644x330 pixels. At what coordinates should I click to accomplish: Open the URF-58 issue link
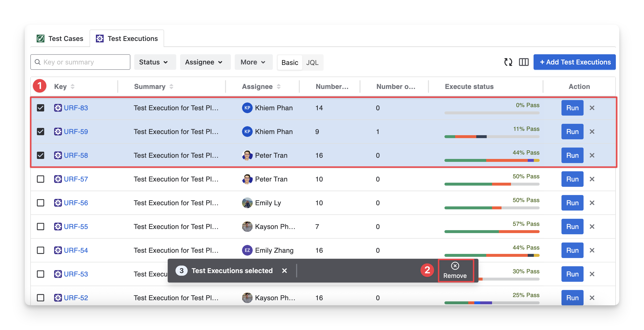(76, 155)
